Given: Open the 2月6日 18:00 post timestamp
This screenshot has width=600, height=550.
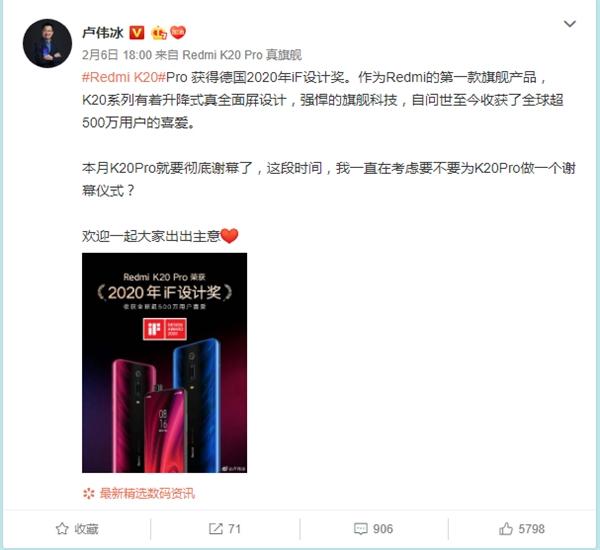Looking at the screenshot, I should coord(117,55).
